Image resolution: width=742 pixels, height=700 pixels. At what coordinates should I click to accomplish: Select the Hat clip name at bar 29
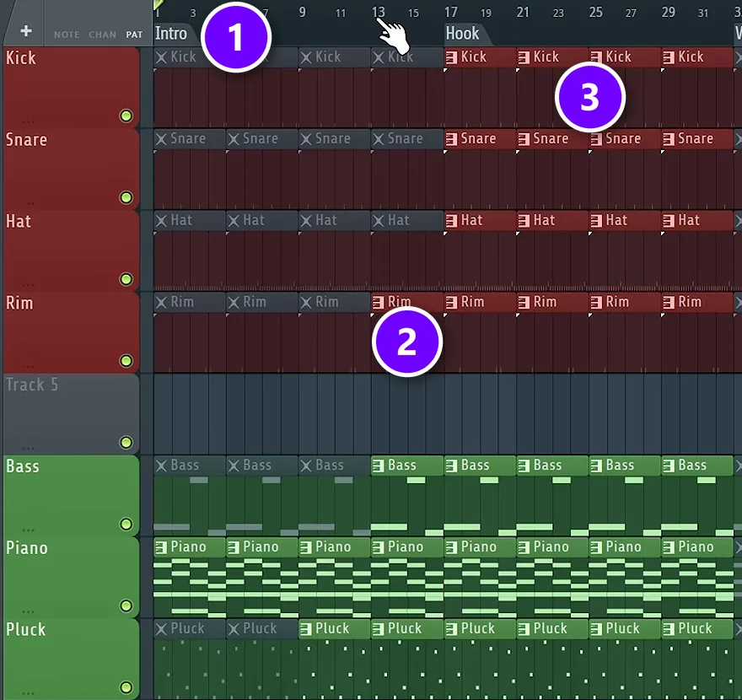(689, 220)
